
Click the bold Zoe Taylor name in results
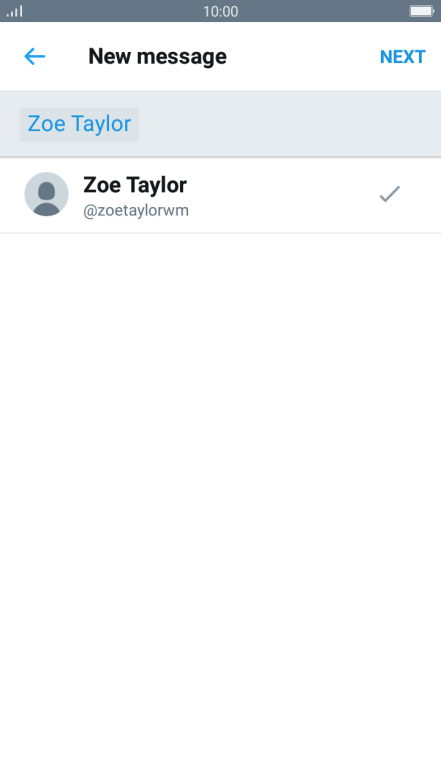135,185
